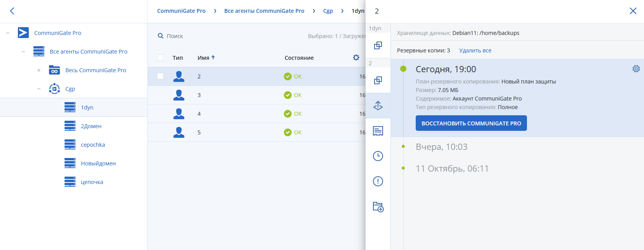Image resolution: width=644 pixels, height=250 pixels.
Task: Click the ВОССТАНОВИТЬ COMMUNIGATE PRO button
Action: (x=471, y=123)
